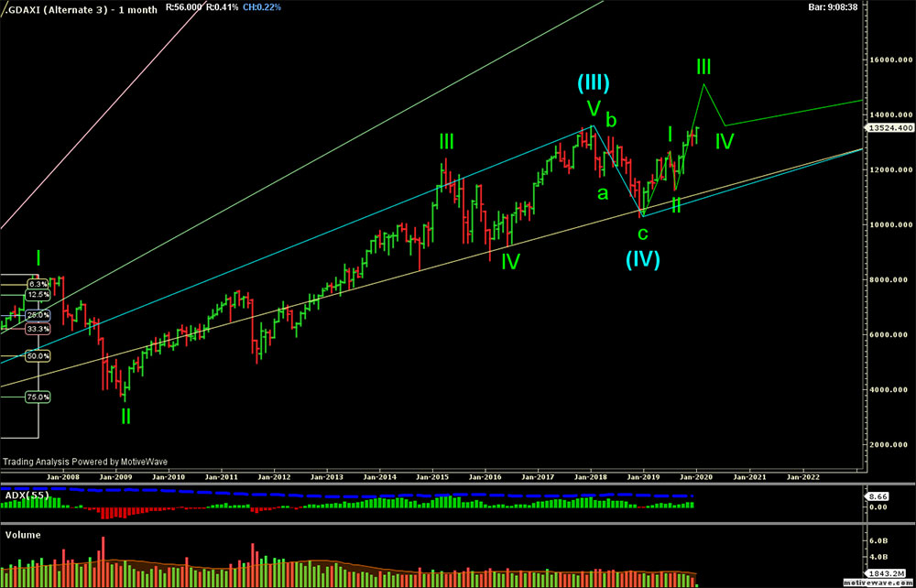Click the green wave 'b' label
916x588 pixels.
coord(611,120)
